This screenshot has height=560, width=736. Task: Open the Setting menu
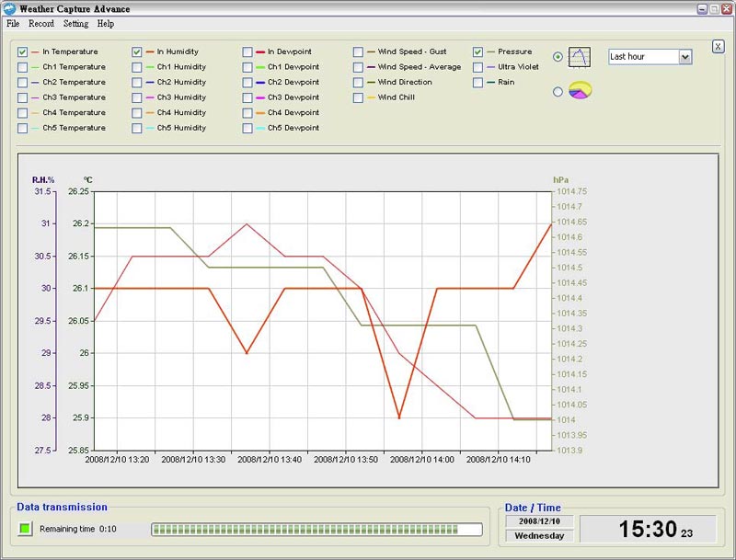pos(76,24)
